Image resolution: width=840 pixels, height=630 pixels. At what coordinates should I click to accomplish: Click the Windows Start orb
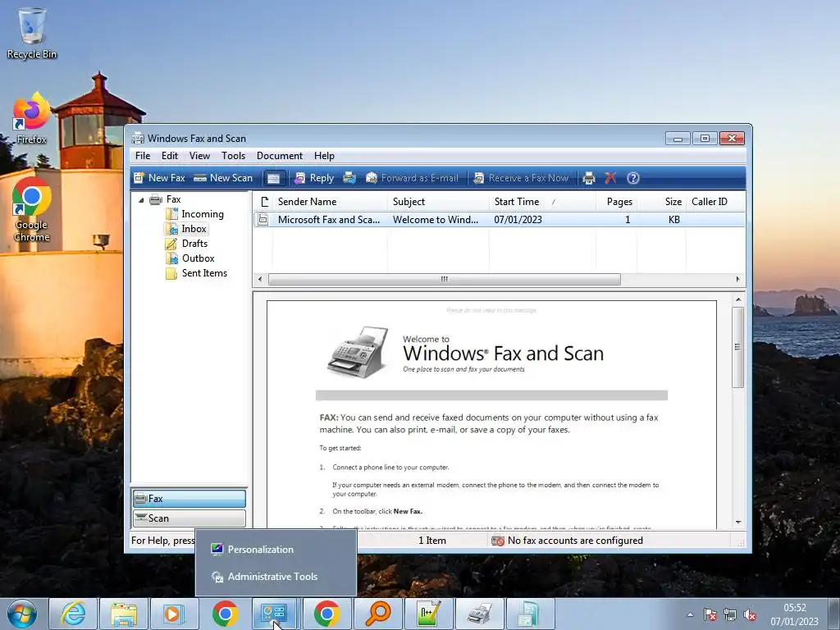(22, 614)
